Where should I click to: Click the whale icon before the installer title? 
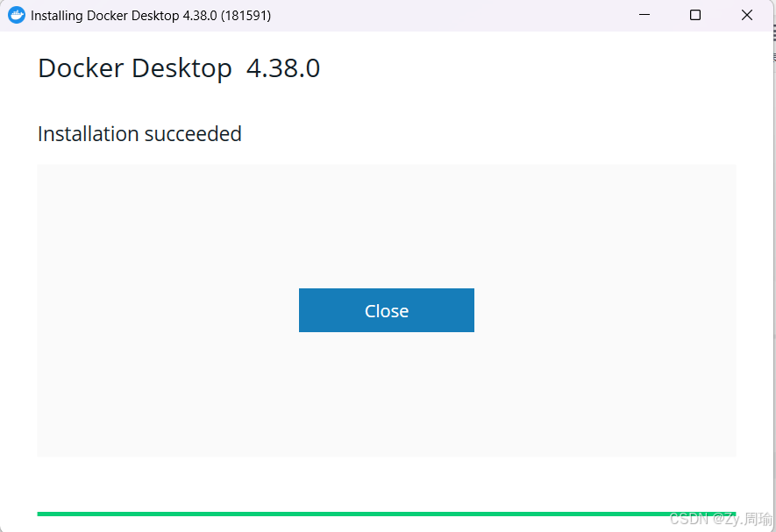15,15
